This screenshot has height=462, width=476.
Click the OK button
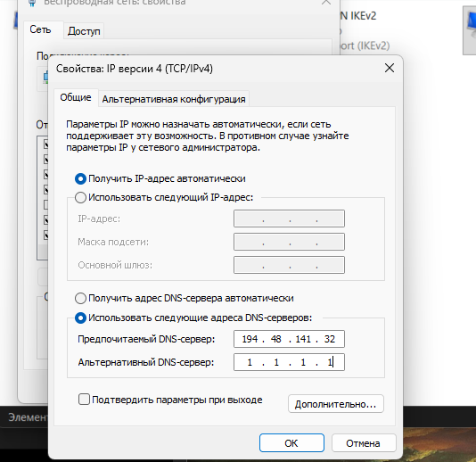point(291,443)
